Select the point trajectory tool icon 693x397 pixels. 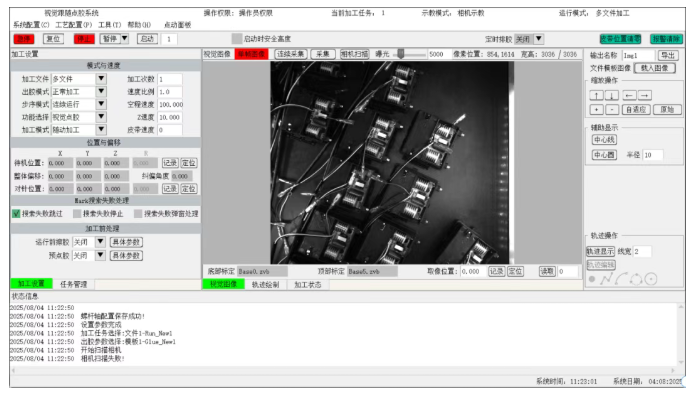point(592,279)
